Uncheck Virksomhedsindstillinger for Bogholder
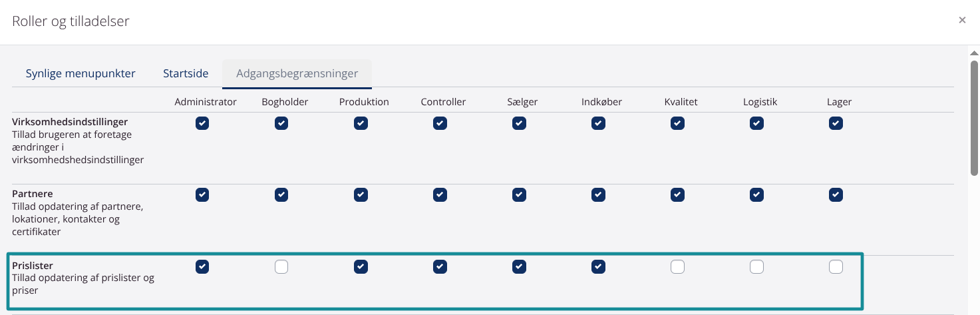Image resolution: width=980 pixels, height=315 pixels. (x=281, y=123)
